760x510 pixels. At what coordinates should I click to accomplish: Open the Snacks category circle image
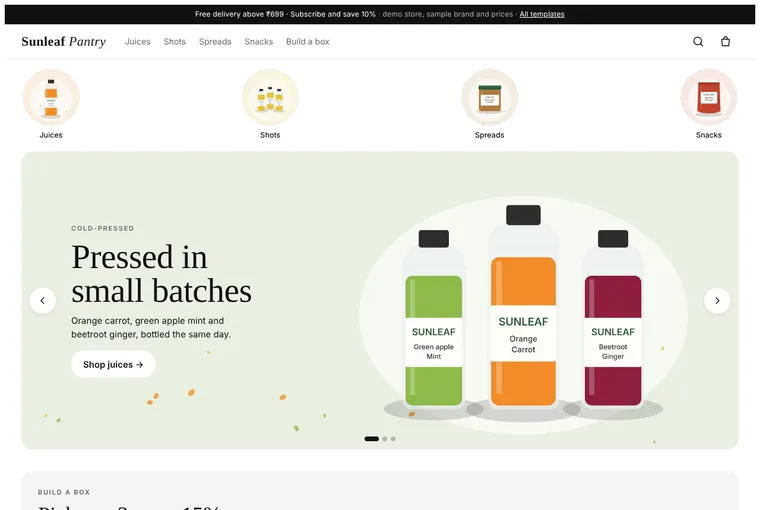[x=709, y=97]
